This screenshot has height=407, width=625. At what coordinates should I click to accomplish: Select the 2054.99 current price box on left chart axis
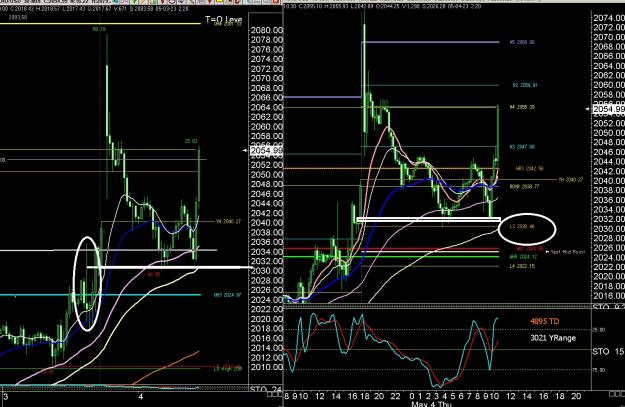coord(266,150)
